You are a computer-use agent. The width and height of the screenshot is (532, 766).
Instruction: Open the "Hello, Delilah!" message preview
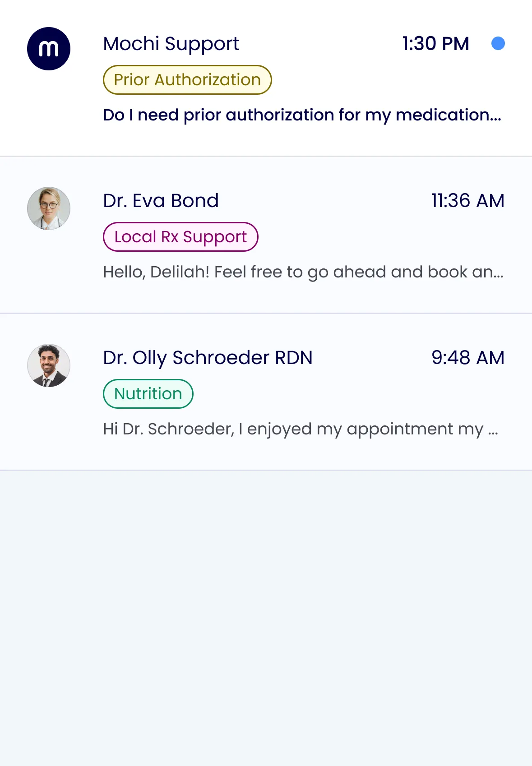[303, 272]
